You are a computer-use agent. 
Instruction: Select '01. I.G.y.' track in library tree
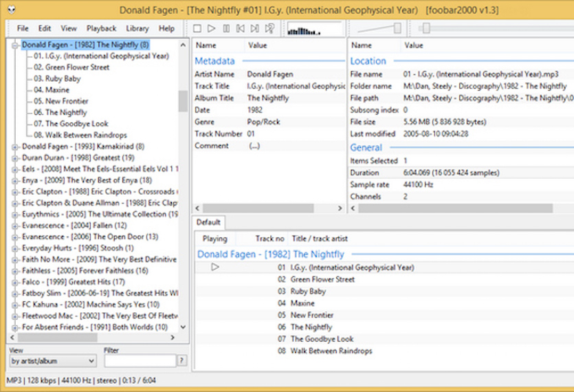pos(102,56)
